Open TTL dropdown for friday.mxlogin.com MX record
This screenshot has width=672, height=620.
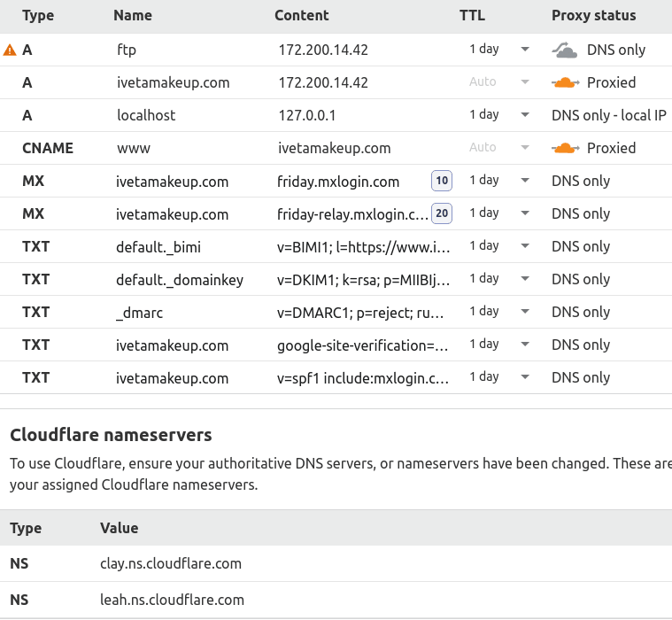(524, 181)
